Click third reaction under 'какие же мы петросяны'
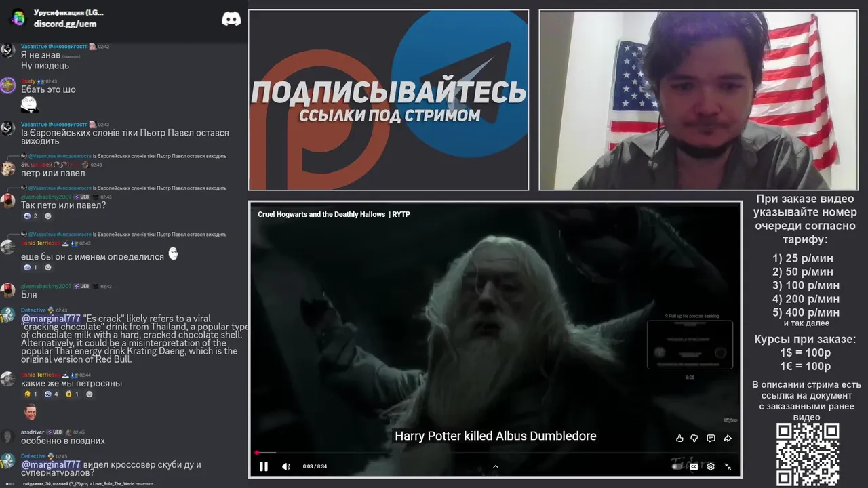This screenshot has width=868, height=488. coord(71,394)
